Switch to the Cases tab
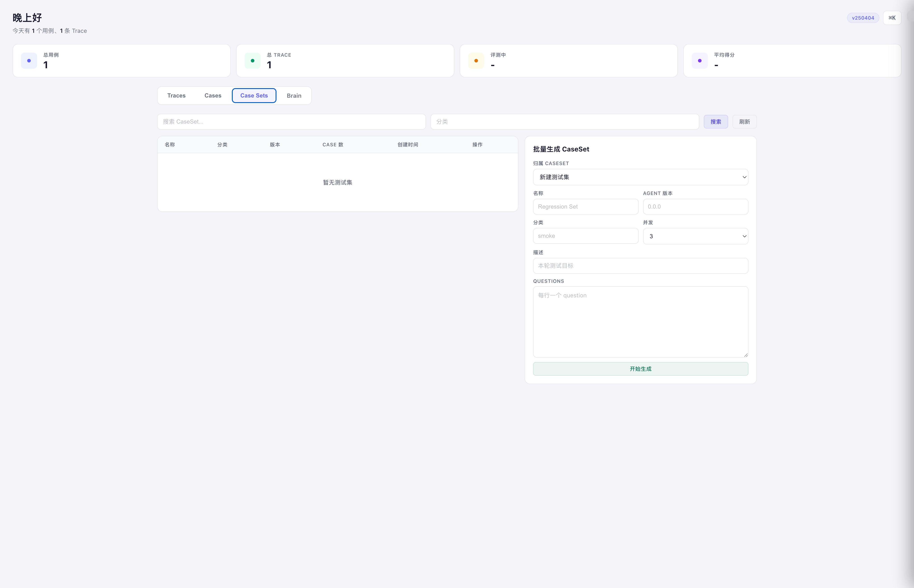This screenshot has width=914, height=588. coord(213,95)
